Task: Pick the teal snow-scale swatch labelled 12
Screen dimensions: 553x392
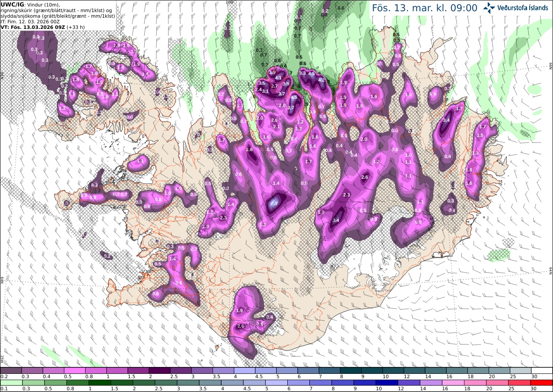Action: point(414,370)
